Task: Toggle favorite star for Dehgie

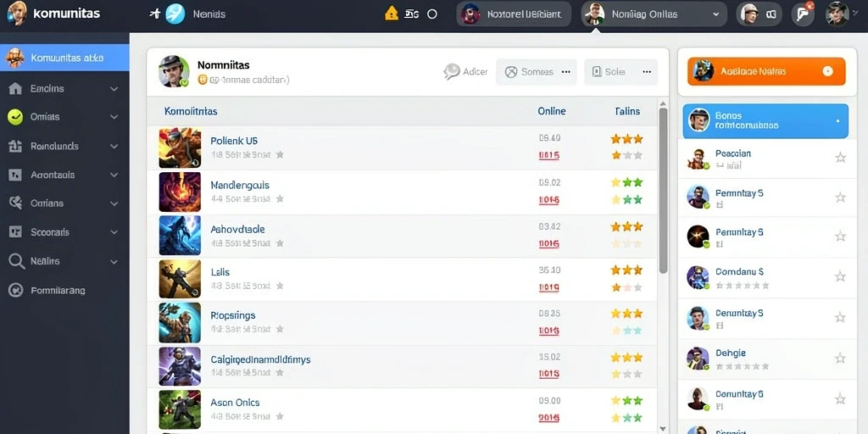Action: point(840,359)
